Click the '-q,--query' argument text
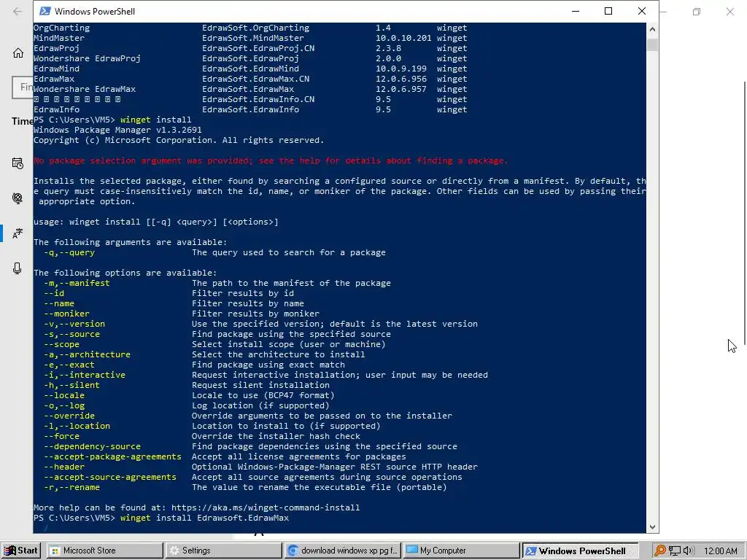The height and width of the screenshot is (560, 747). click(x=69, y=252)
